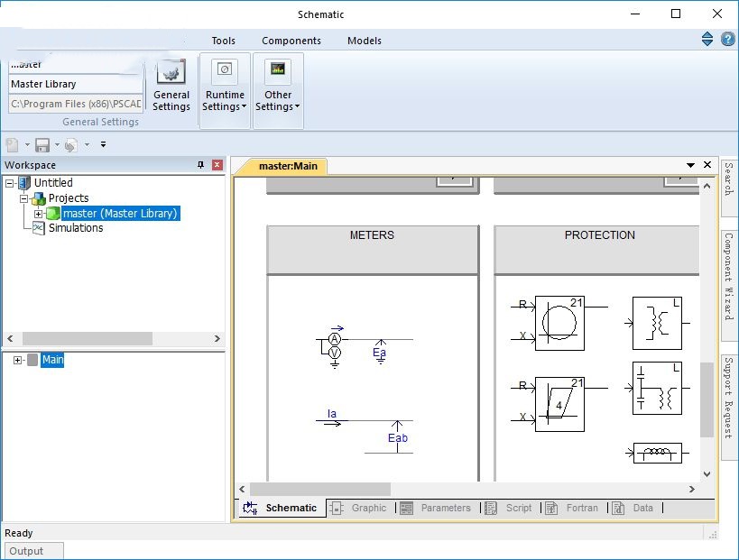Click the help question mark icon
The height and width of the screenshot is (560, 739).
pyautogui.click(x=727, y=39)
